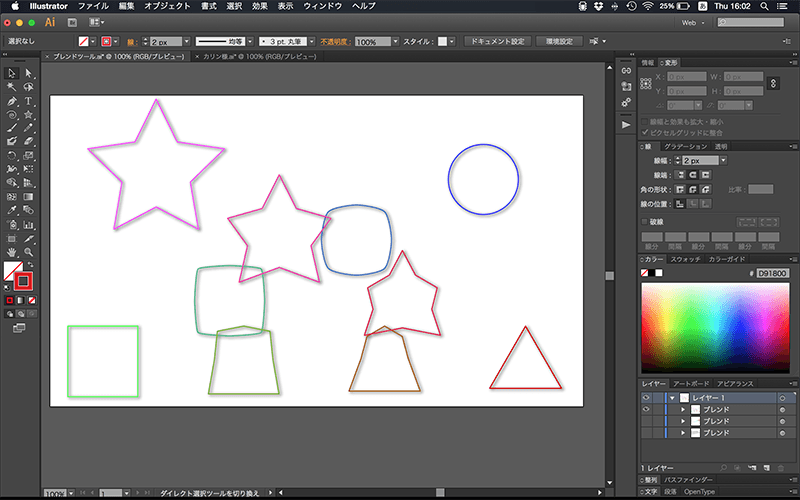Select the Gradient tool
The image size is (800, 500).
click(28, 196)
